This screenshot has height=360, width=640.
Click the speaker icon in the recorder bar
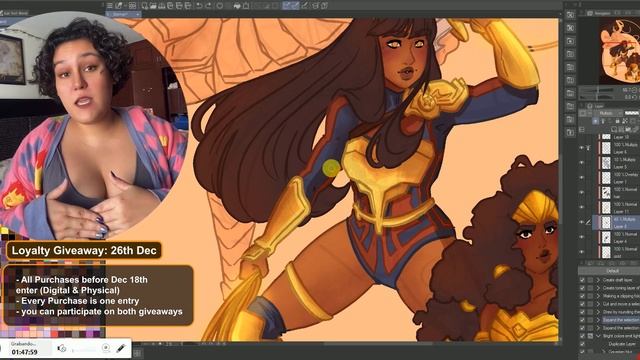tap(62, 348)
